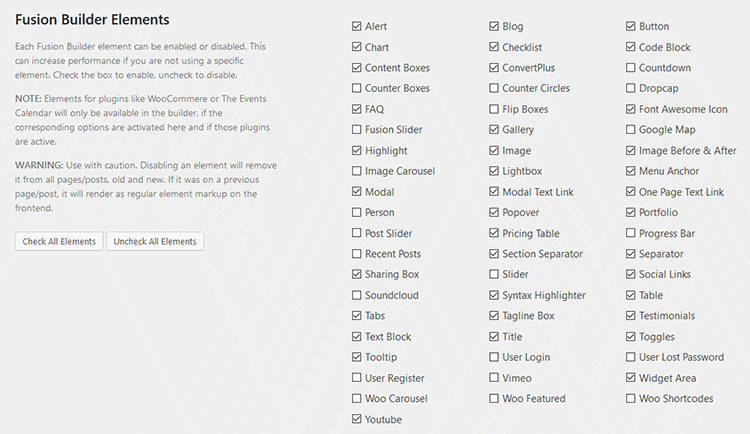Disable the Syntax Highlighter checkbox
Image resolution: width=750 pixels, height=434 pixels.
494,295
